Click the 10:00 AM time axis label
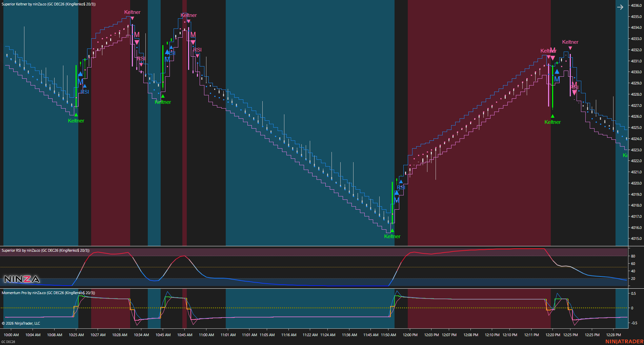This screenshot has width=644, height=345. pos(11,335)
